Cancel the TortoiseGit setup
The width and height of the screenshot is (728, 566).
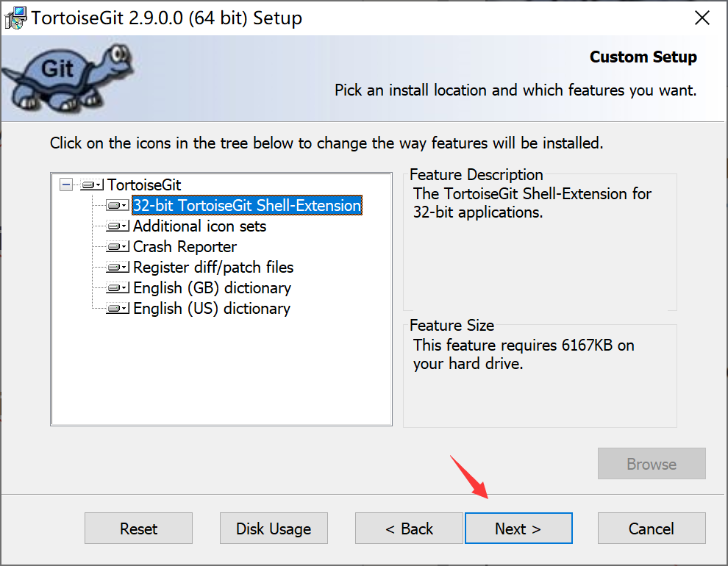(652, 529)
